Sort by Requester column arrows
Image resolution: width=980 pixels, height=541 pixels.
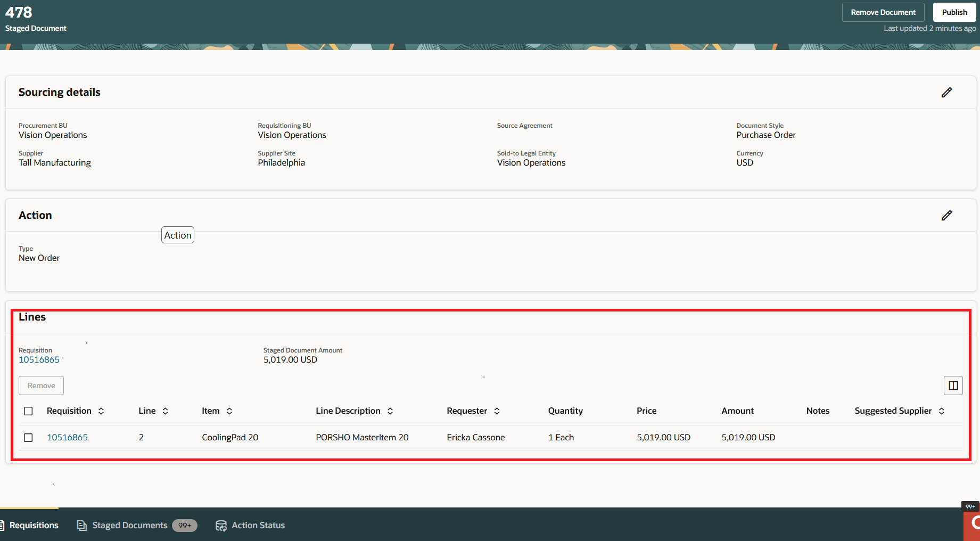pyautogui.click(x=497, y=411)
